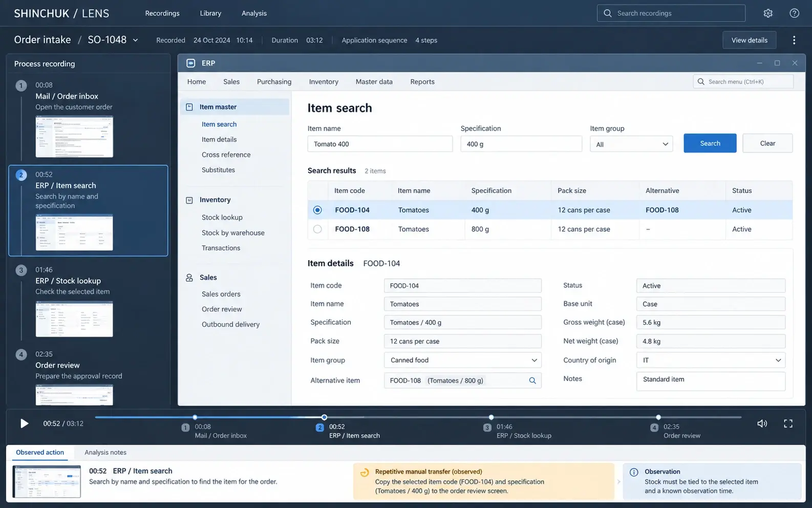
Task: Switch to the Analysis notes tab
Action: point(105,452)
